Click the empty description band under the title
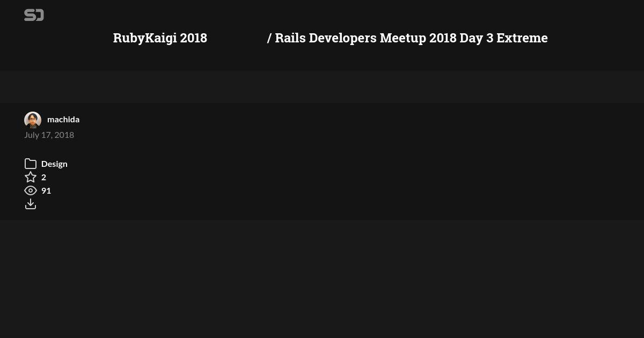Image resolution: width=644 pixels, height=338 pixels. (322, 87)
